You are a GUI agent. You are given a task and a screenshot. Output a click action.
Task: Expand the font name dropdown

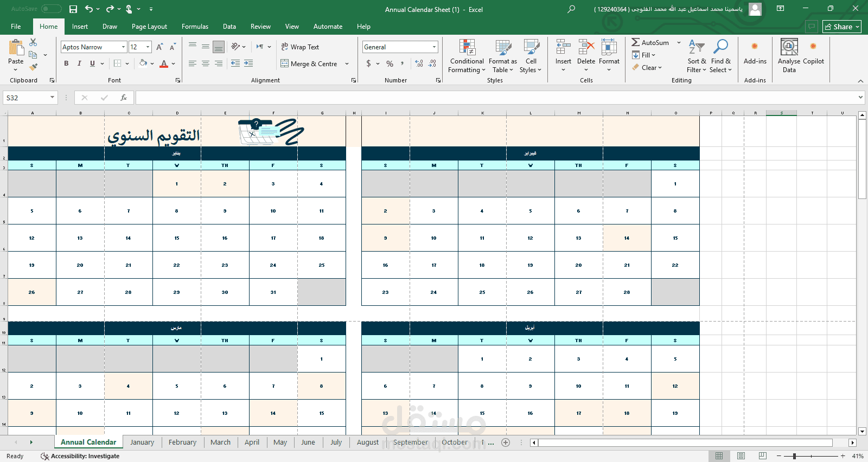point(123,47)
